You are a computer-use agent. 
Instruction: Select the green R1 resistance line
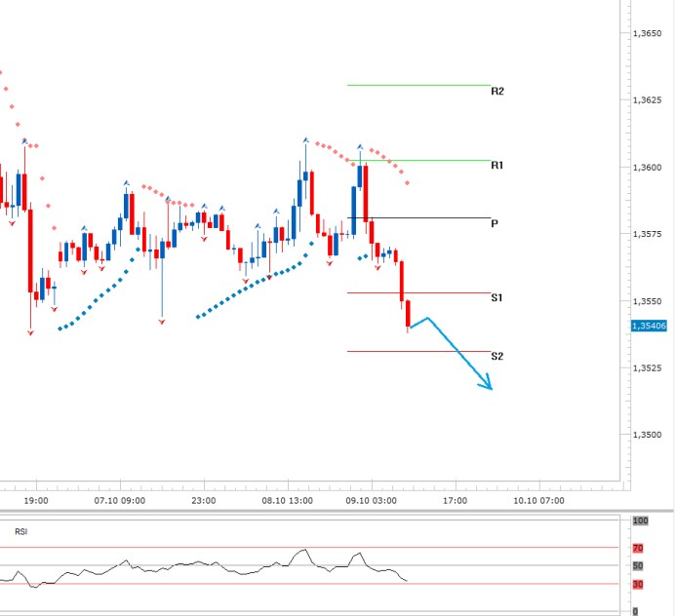pyautogui.click(x=418, y=161)
